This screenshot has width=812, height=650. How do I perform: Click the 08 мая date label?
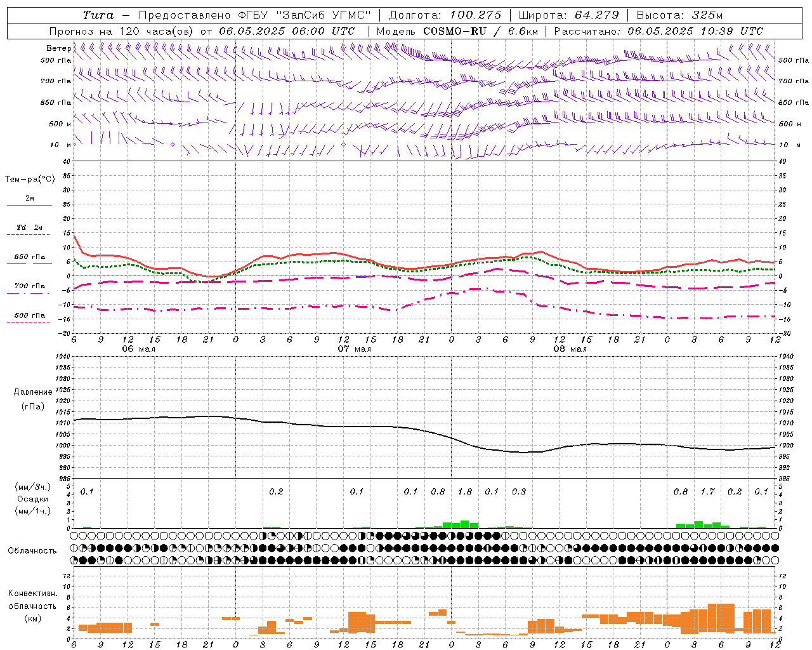(570, 349)
